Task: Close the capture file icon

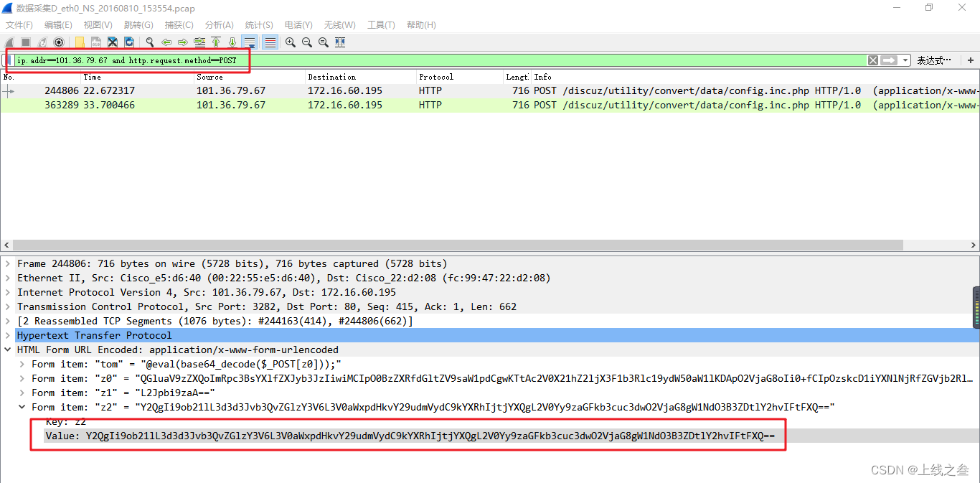Action: [113, 42]
